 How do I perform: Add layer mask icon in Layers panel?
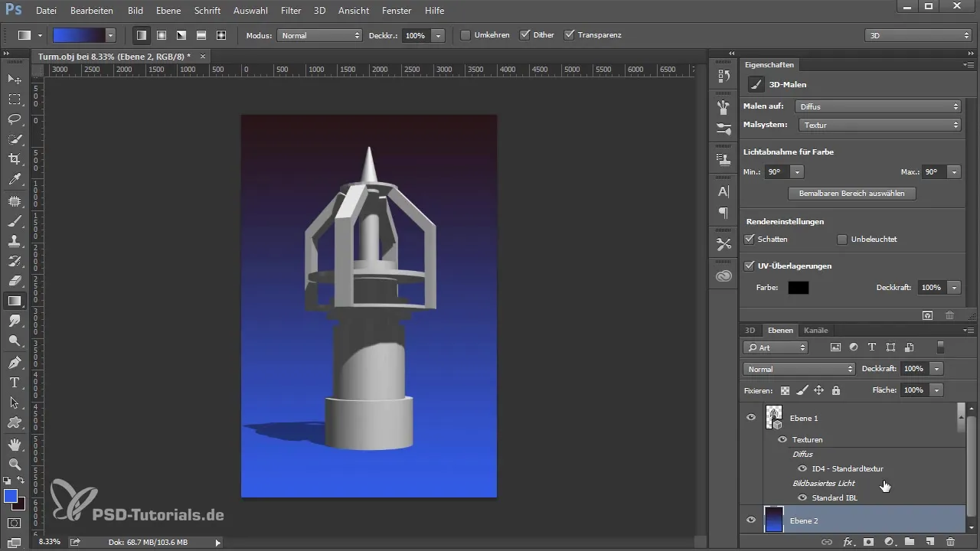[x=869, y=542]
